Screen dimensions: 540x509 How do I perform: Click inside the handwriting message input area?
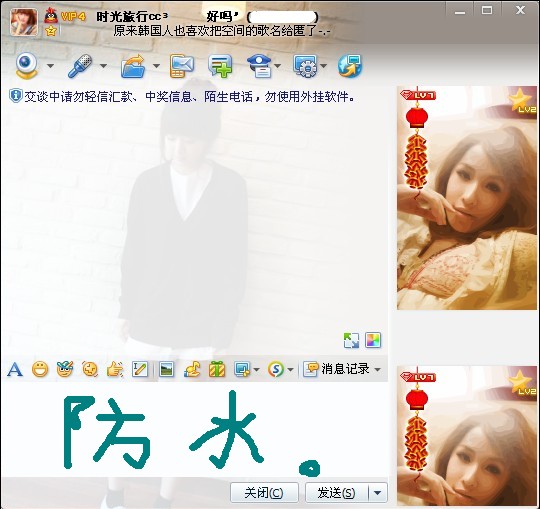click(x=195, y=430)
